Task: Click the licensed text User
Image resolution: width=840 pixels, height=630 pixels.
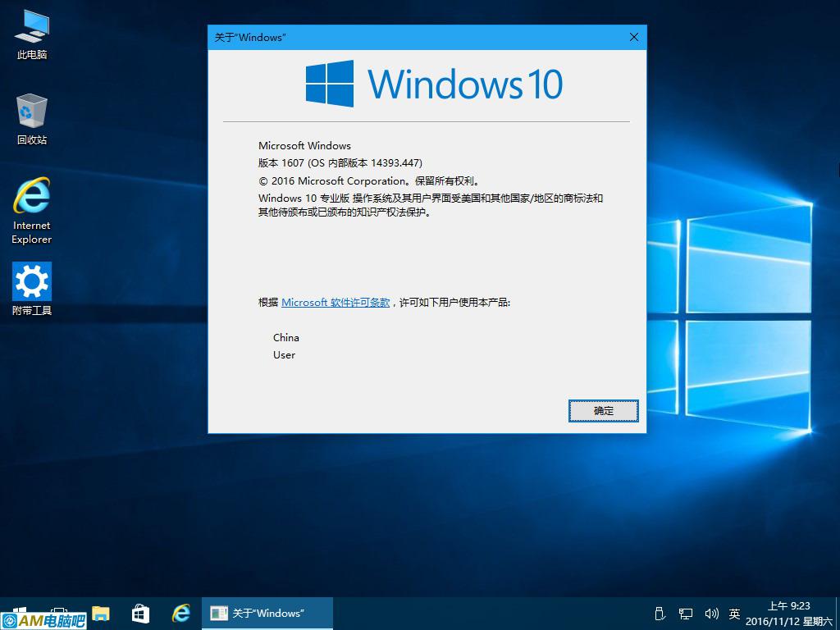Action: 284,354
